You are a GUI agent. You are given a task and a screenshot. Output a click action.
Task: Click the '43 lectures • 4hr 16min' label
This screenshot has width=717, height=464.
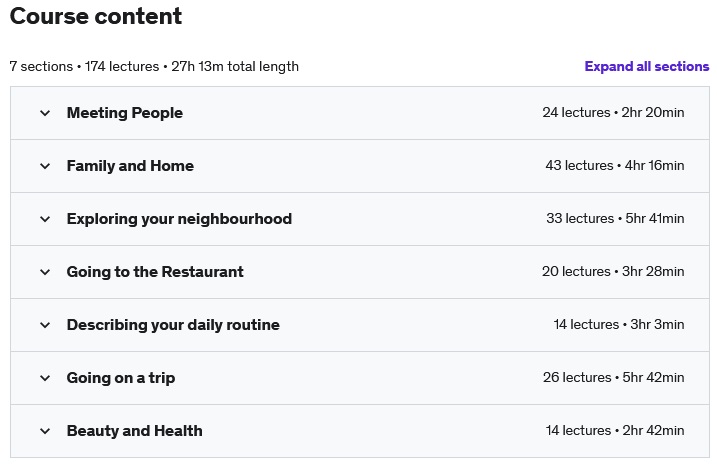coord(614,166)
